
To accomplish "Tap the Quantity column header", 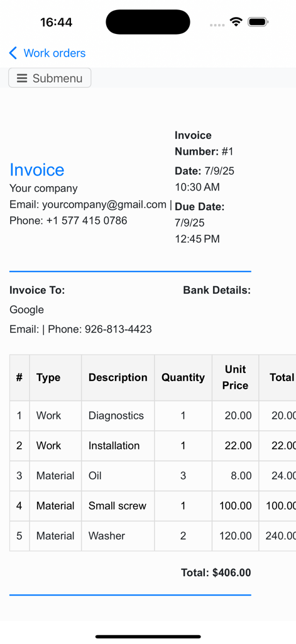I will [x=183, y=377].
